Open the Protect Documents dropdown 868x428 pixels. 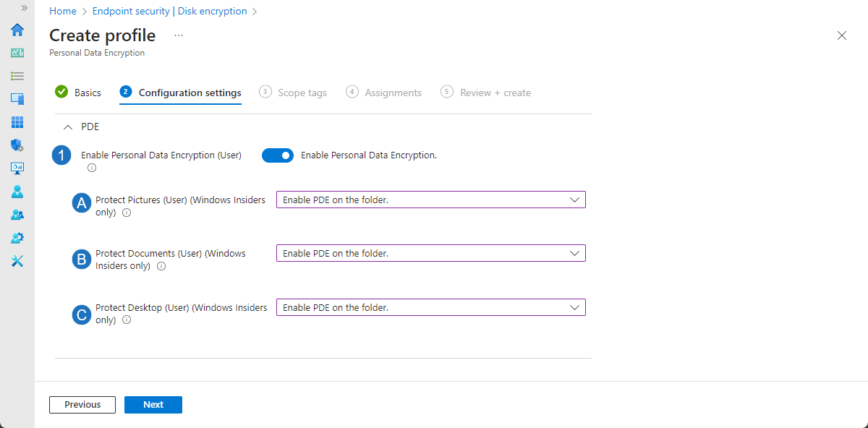431,253
